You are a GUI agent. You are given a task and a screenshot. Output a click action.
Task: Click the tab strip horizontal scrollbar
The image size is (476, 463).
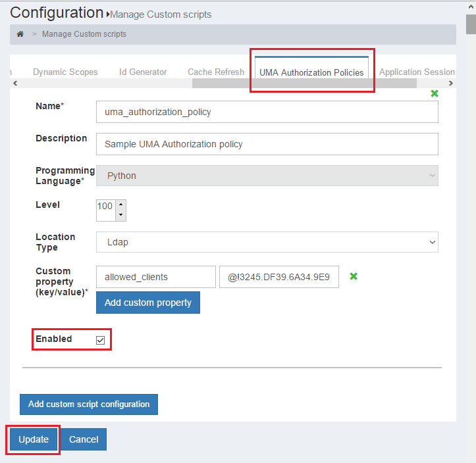[x=304, y=84]
